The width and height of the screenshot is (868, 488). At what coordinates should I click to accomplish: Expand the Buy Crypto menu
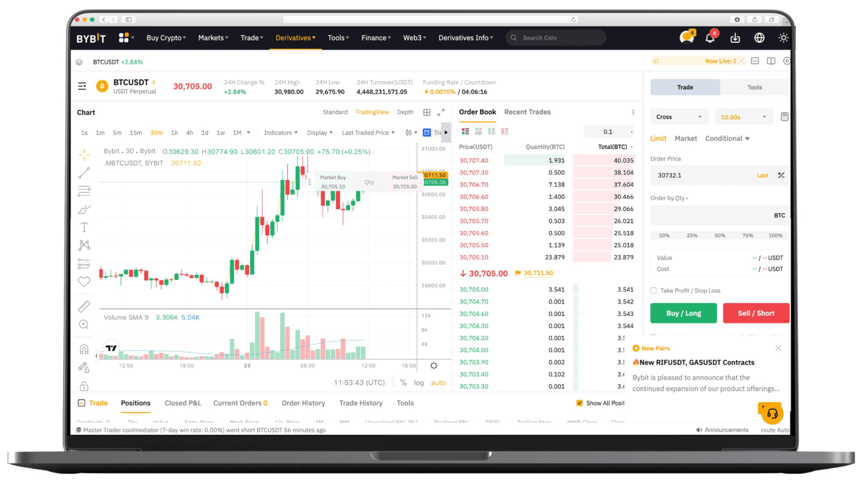[166, 38]
